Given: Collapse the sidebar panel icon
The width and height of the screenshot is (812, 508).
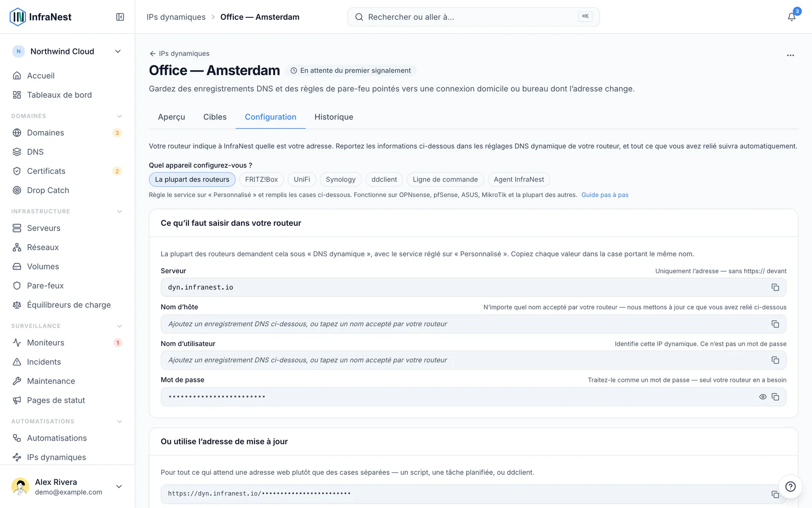Looking at the screenshot, I should [120, 17].
